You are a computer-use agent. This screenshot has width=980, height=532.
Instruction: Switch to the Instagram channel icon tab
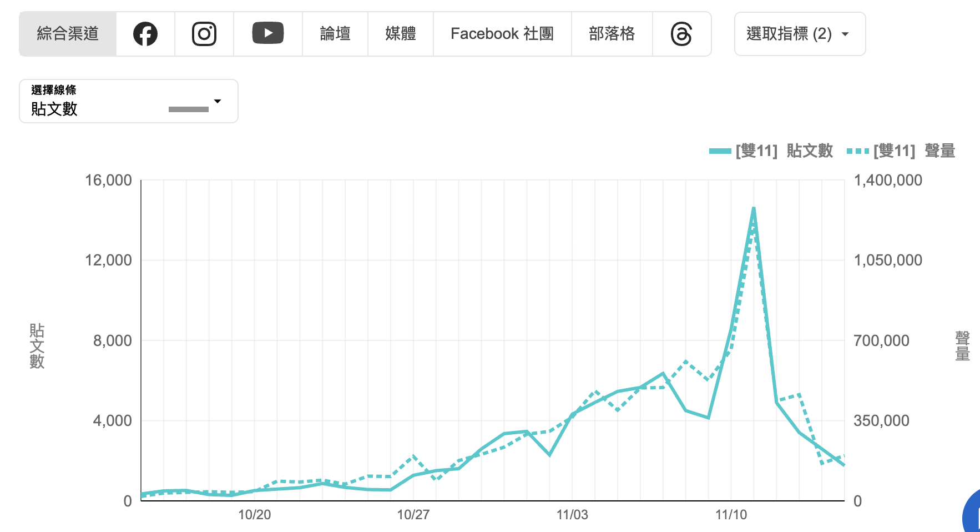[x=204, y=34]
